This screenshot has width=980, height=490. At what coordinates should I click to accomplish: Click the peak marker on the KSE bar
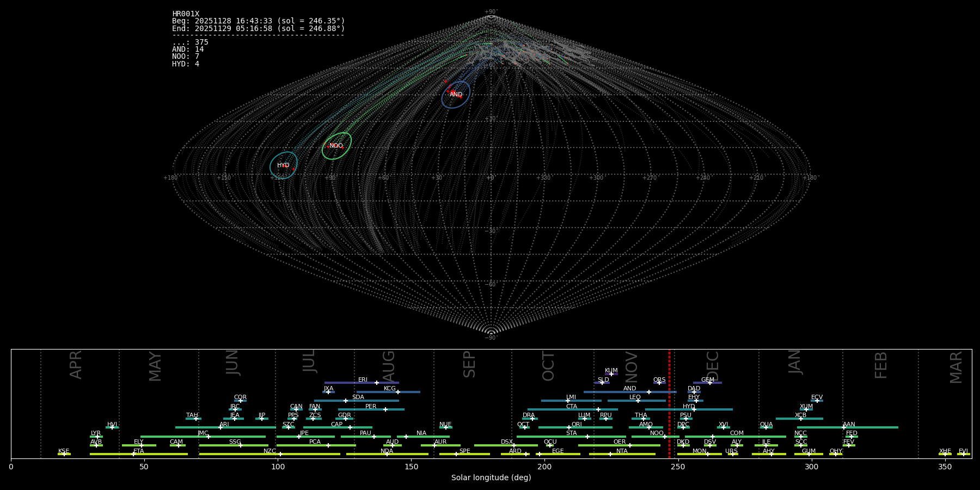pyautogui.click(x=64, y=454)
